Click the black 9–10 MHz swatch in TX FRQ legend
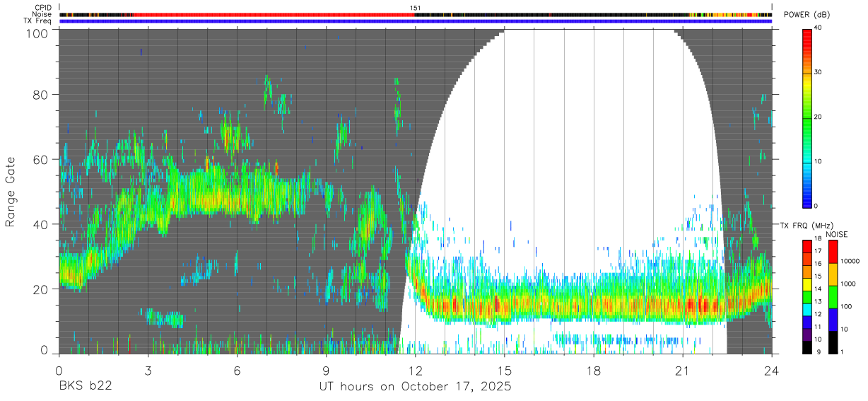 pyautogui.click(x=807, y=347)
